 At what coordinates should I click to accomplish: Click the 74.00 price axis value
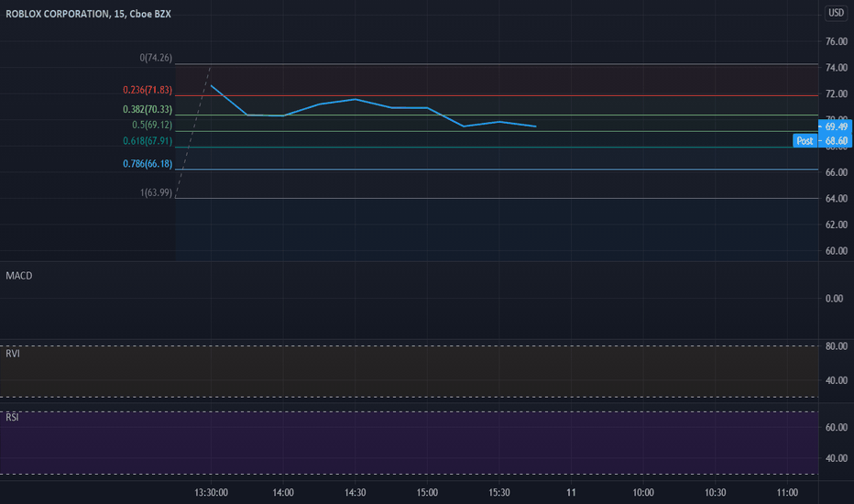[x=836, y=68]
